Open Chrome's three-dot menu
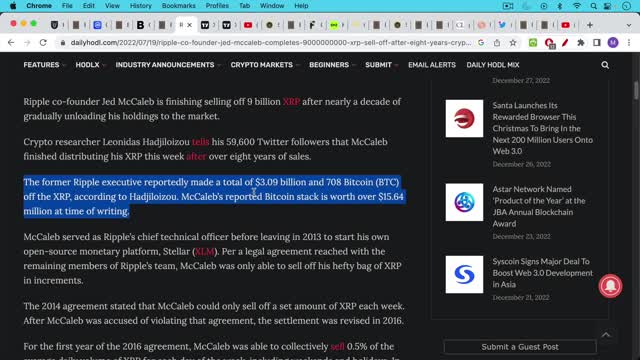 pos(629,42)
